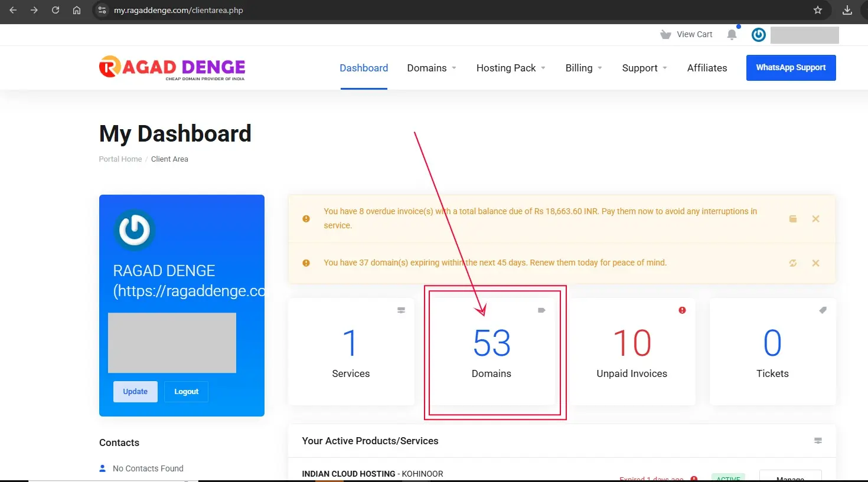Viewport: 868px width, 482px height.
Task: Click the Contacts heading
Action: 119,442
